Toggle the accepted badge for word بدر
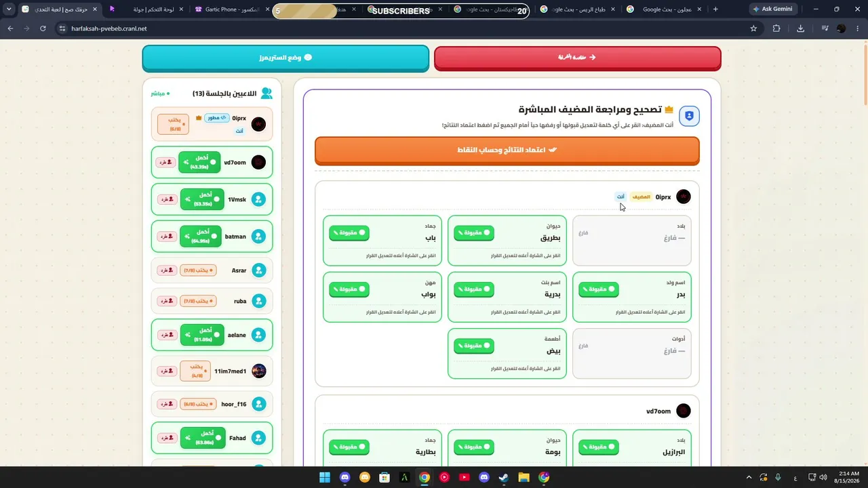The height and width of the screenshot is (488, 868). [599, 289]
